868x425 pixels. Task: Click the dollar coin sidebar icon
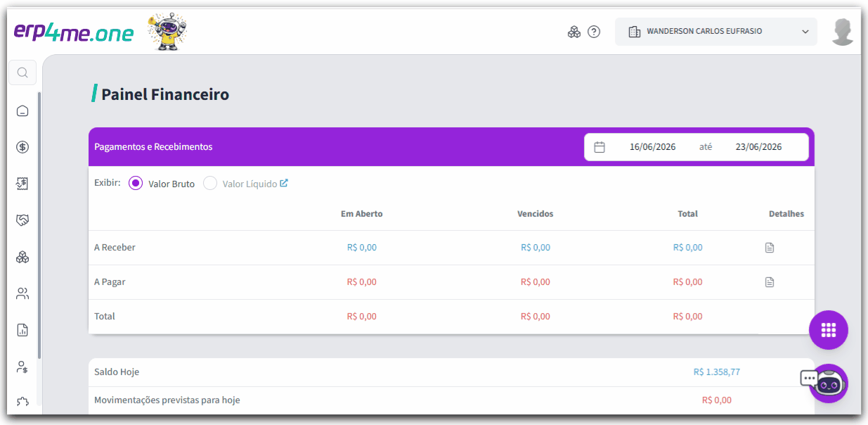point(22,147)
